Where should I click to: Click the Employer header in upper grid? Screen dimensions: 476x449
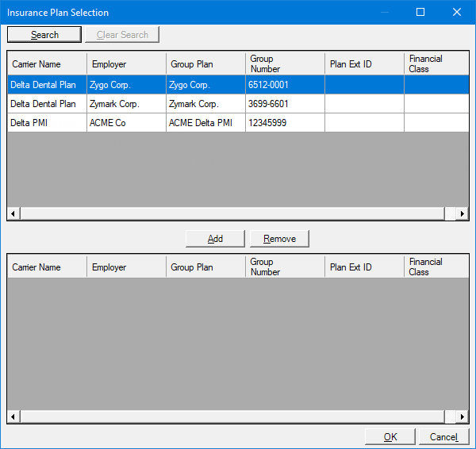[127, 63]
